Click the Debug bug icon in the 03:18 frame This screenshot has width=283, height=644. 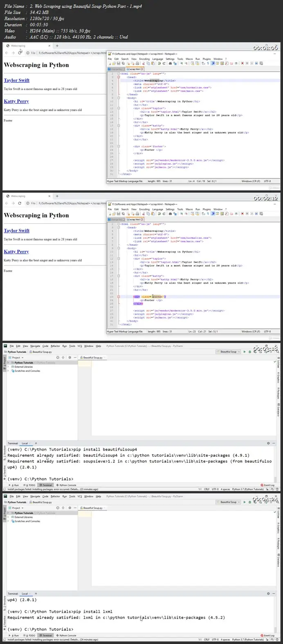pos(250,351)
